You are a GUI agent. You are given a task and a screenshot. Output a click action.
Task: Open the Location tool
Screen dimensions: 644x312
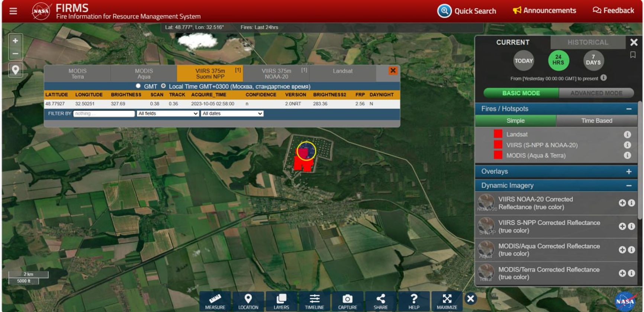248,301
